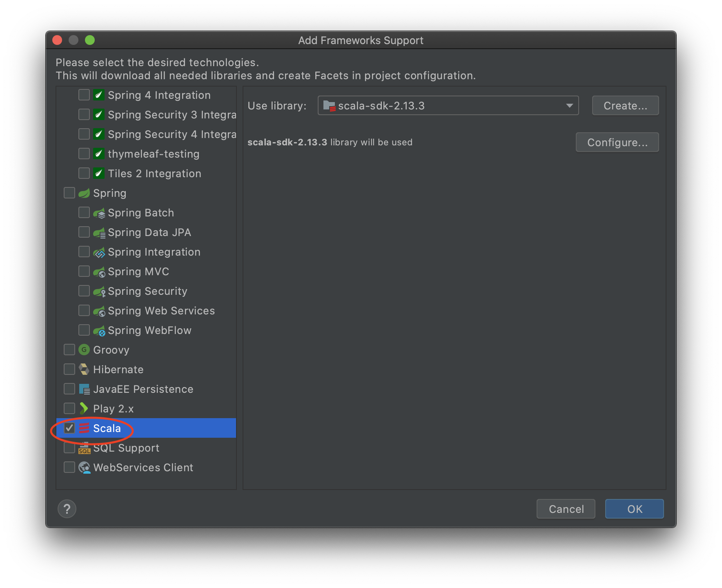Check the Spring MVC checkbox
Screen dimensions: 722x588
tap(84, 271)
